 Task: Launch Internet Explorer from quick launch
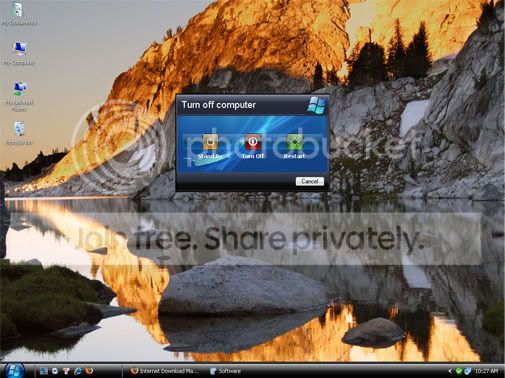click(x=78, y=371)
